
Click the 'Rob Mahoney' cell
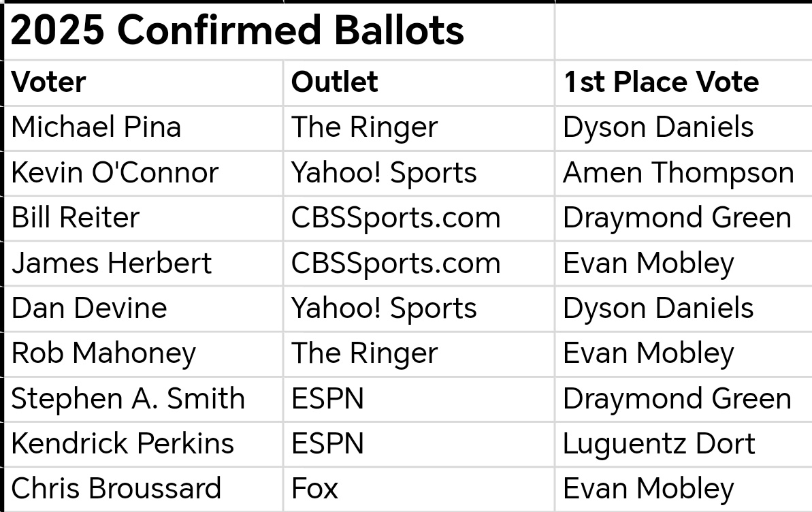[x=144, y=354]
